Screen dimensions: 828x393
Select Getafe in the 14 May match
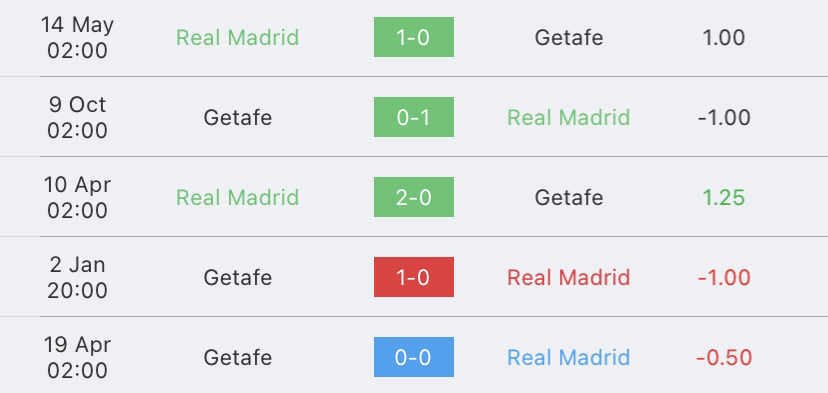569,38
